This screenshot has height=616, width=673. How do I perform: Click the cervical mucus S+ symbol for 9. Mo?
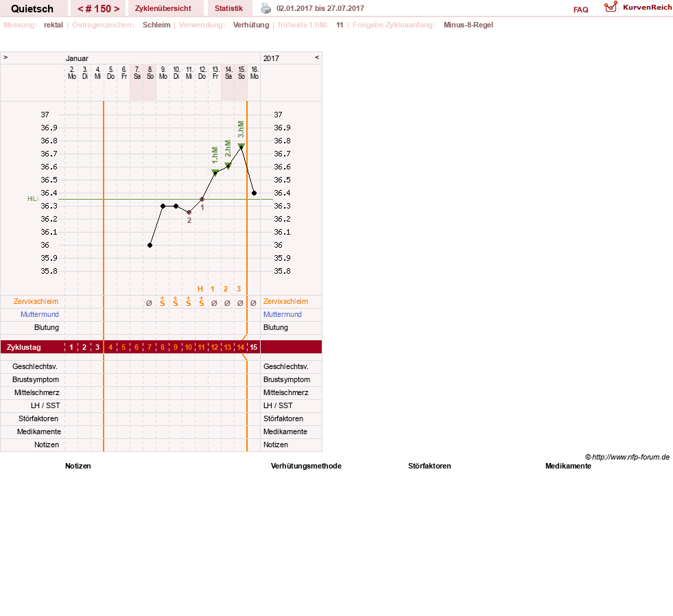coord(162,301)
